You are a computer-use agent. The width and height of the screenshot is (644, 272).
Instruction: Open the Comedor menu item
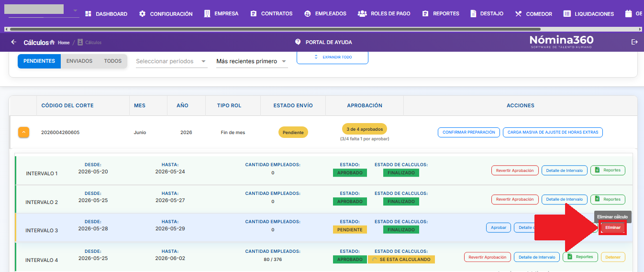click(x=533, y=14)
